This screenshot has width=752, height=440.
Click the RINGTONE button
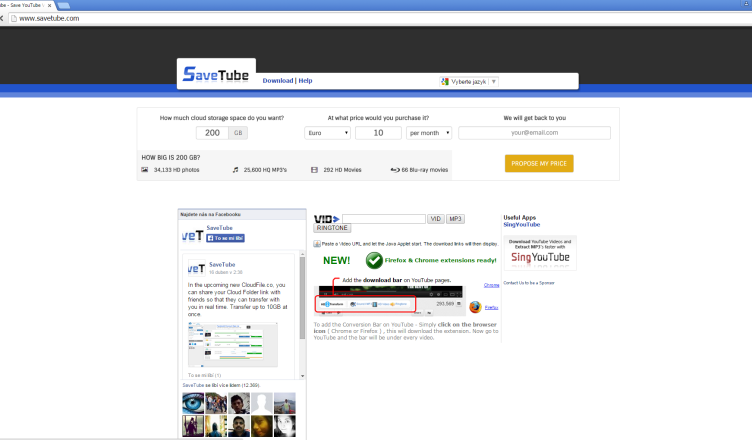pyautogui.click(x=332, y=228)
